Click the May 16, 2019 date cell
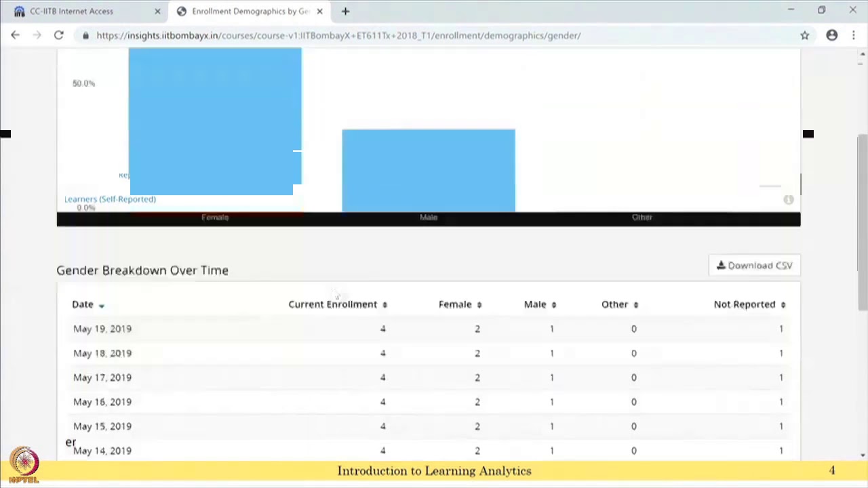This screenshot has height=488, width=868. point(102,402)
